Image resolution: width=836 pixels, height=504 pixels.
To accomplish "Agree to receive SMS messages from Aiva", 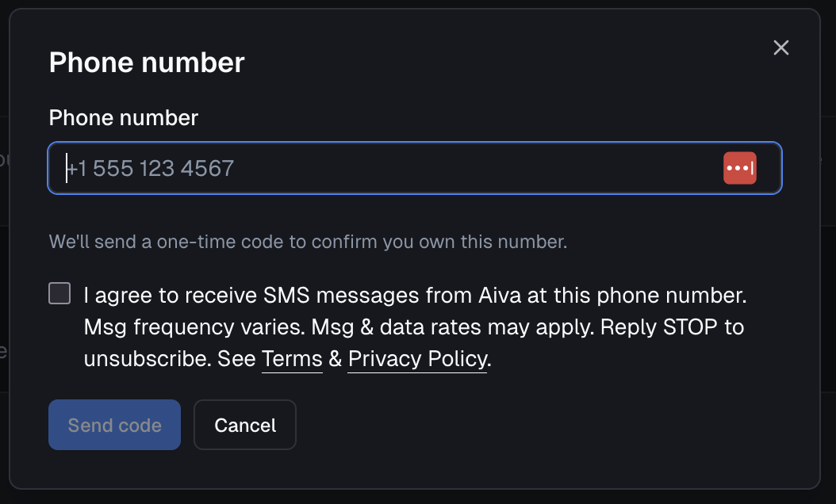I will click(x=59, y=294).
